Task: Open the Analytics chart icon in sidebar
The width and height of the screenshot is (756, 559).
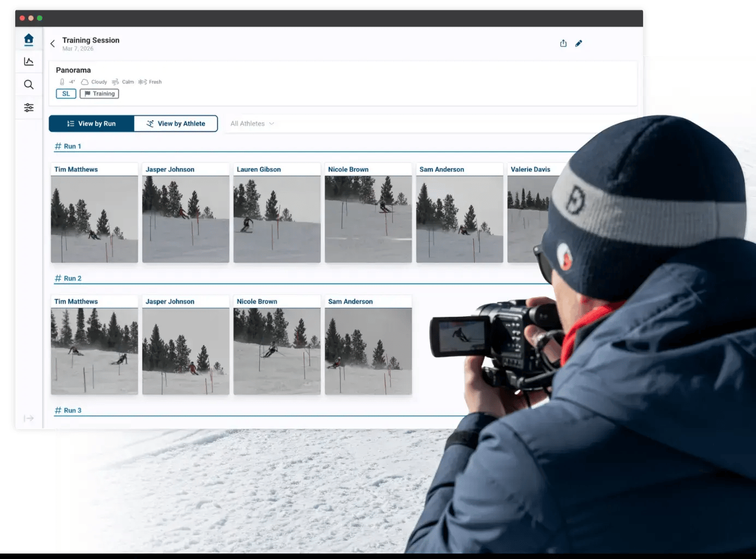Action: click(28, 61)
